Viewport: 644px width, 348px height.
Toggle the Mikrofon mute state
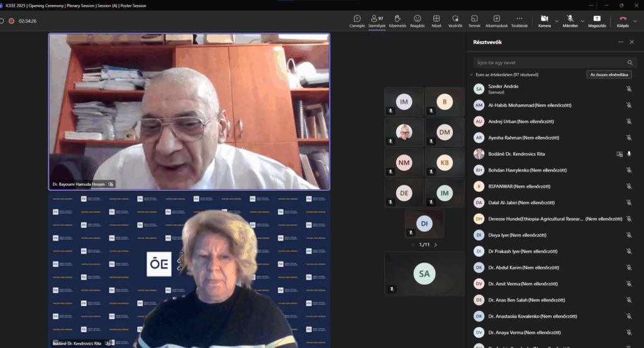pyautogui.click(x=570, y=19)
